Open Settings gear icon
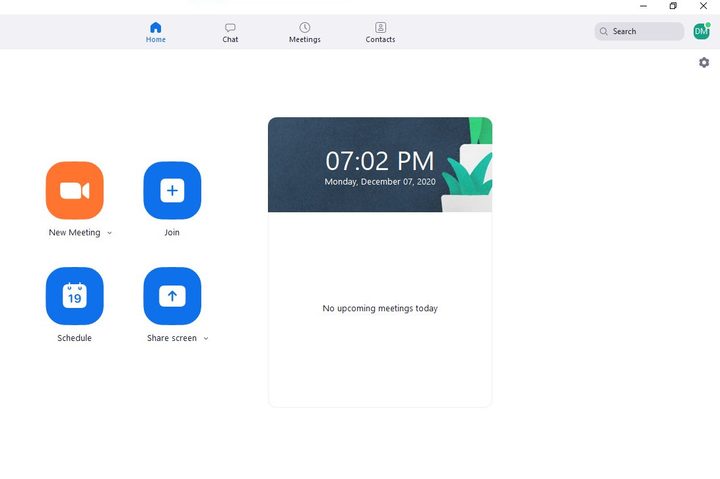The image size is (720, 479). coord(704,62)
